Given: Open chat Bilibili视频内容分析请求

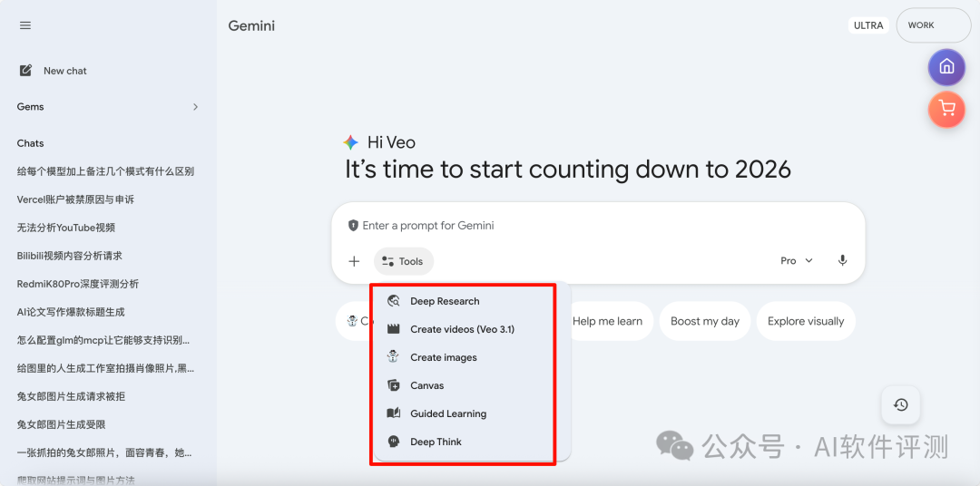Looking at the screenshot, I should click(69, 256).
